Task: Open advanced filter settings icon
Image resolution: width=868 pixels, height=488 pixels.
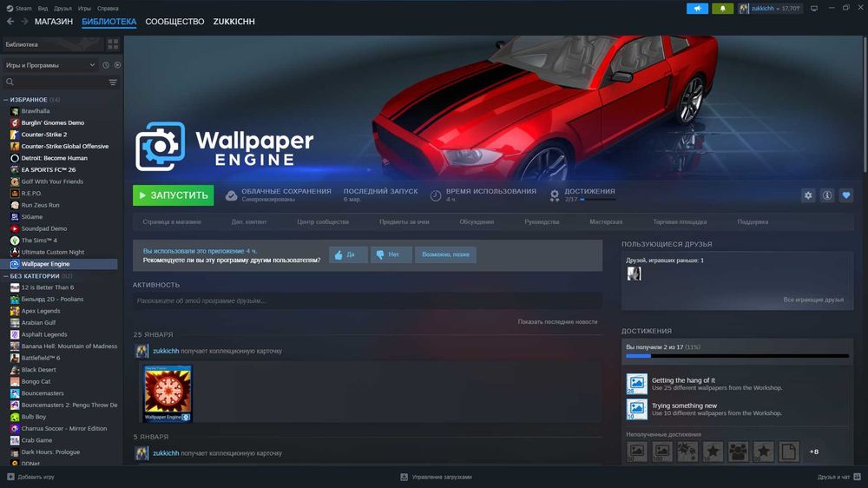Action: pos(113,82)
